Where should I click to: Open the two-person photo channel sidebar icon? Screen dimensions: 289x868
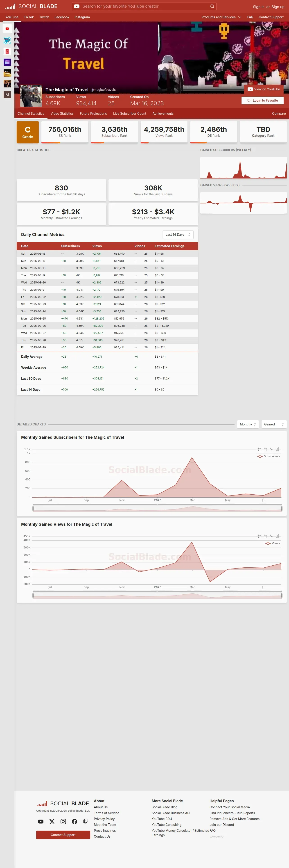tap(7, 84)
